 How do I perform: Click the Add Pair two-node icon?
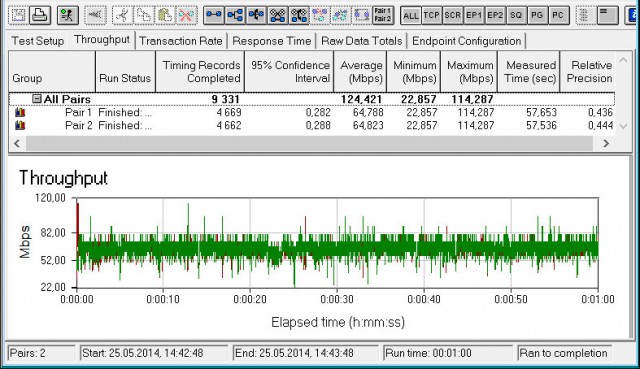click(x=213, y=15)
